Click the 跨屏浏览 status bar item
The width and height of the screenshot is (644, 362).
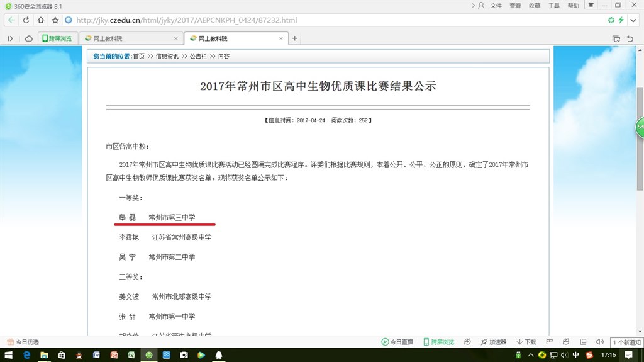438,342
